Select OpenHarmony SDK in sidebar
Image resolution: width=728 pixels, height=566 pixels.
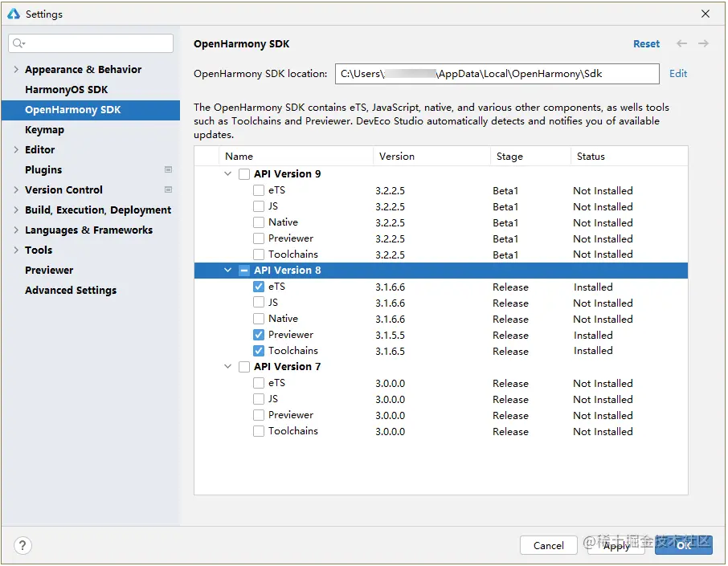pos(91,110)
